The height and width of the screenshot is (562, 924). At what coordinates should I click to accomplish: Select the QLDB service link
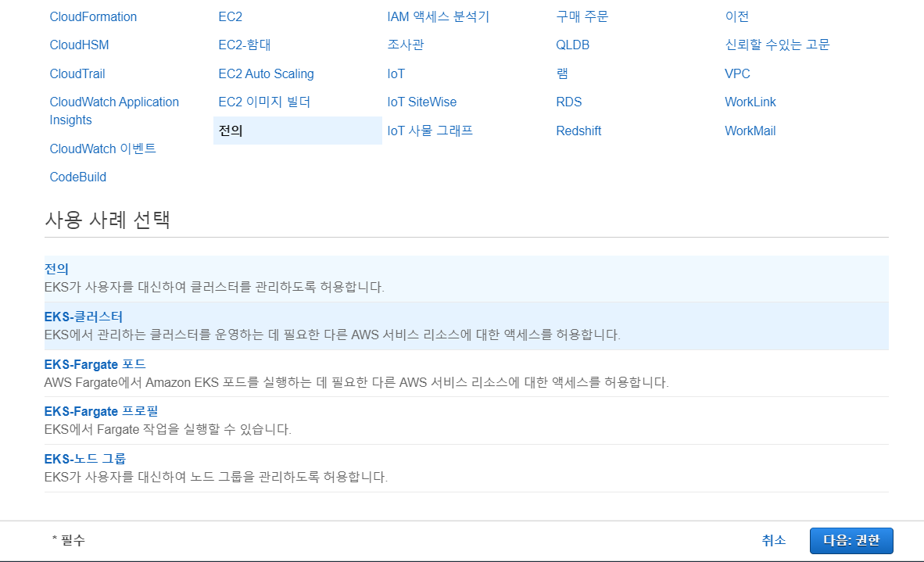click(x=573, y=45)
